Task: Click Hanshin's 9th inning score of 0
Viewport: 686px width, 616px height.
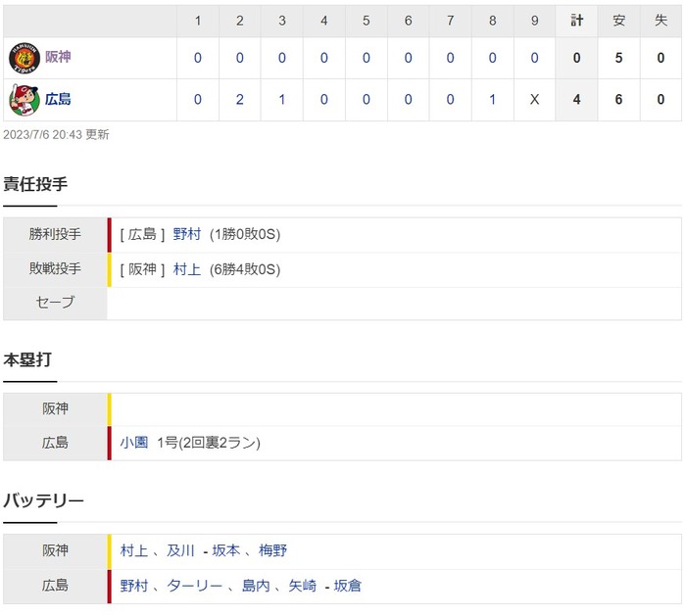Action: pyautogui.click(x=534, y=58)
